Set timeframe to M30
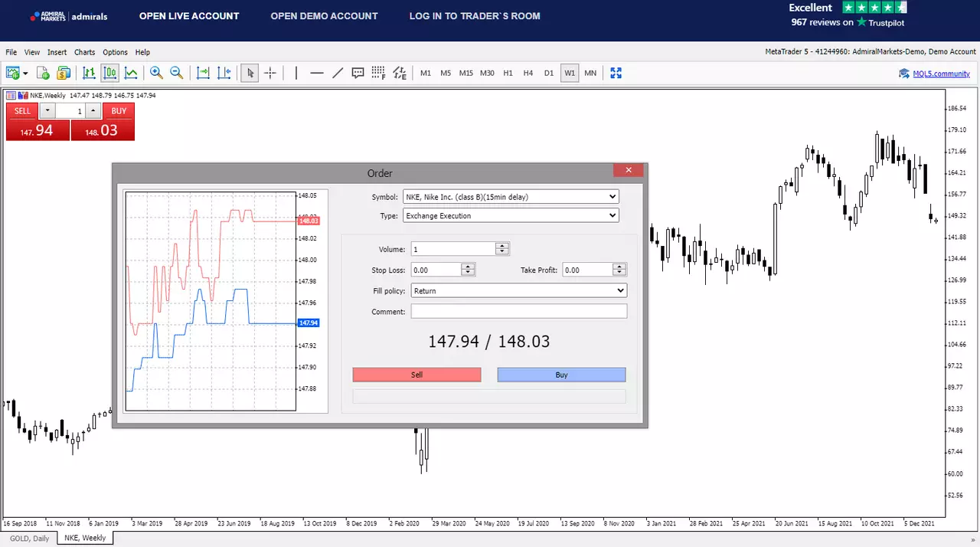980x547 pixels. [x=487, y=74]
